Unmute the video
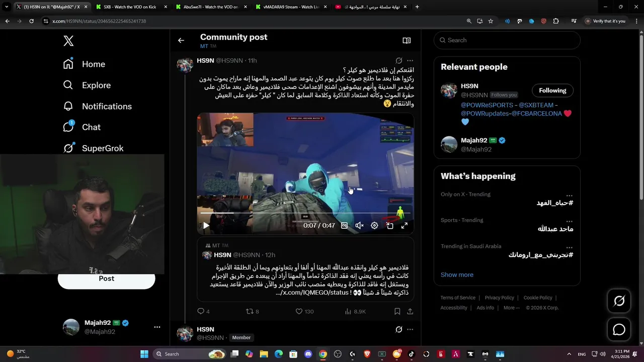 pyautogui.click(x=359, y=226)
